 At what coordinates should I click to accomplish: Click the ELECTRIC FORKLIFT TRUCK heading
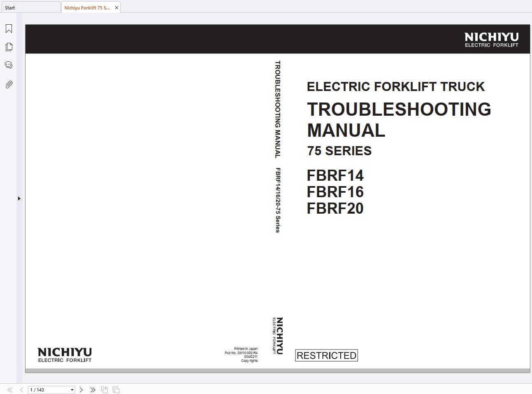tap(396, 86)
